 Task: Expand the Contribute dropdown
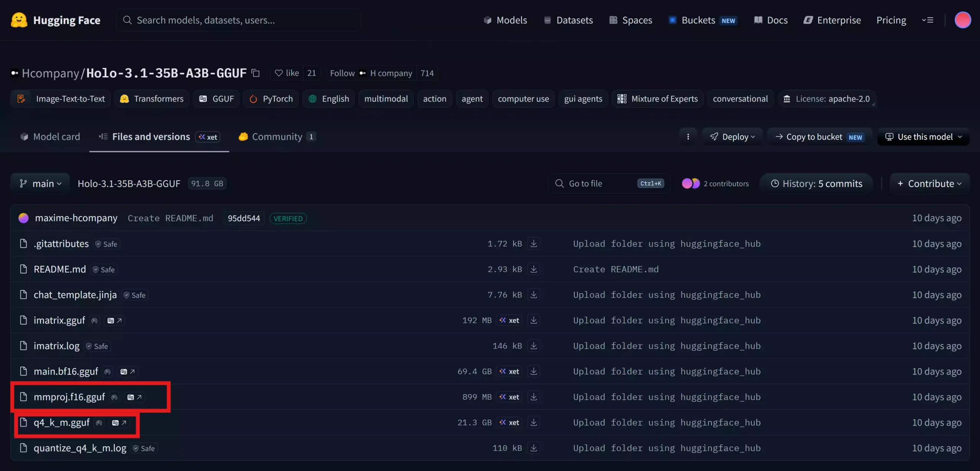(929, 183)
